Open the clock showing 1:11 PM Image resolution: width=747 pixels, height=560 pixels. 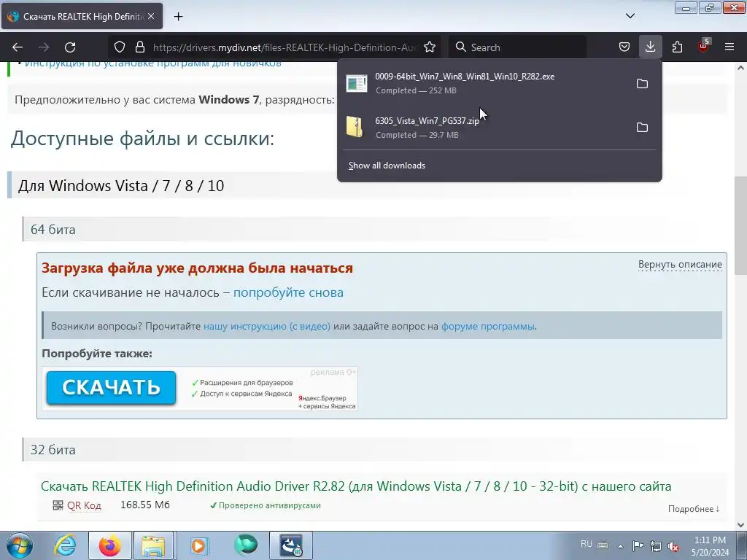point(710,546)
